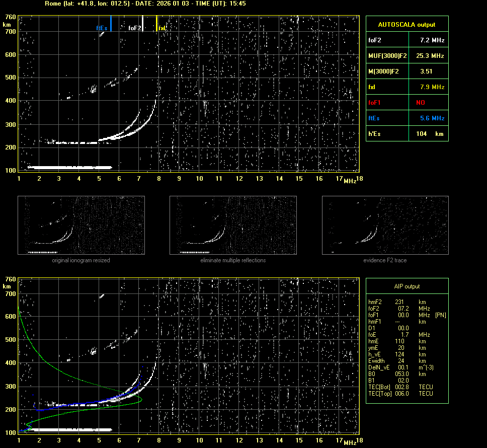Select the AIP output header
The width and height of the screenshot is (487, 448).
point(407,286)
